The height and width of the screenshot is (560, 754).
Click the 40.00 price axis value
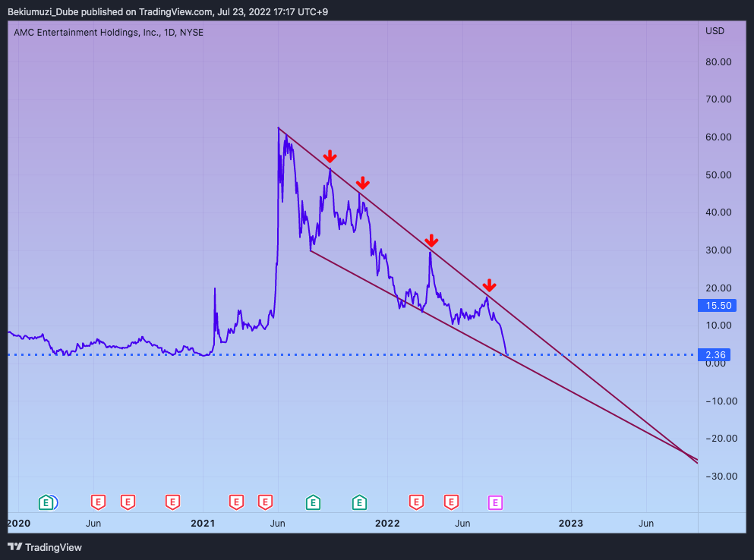718,212
